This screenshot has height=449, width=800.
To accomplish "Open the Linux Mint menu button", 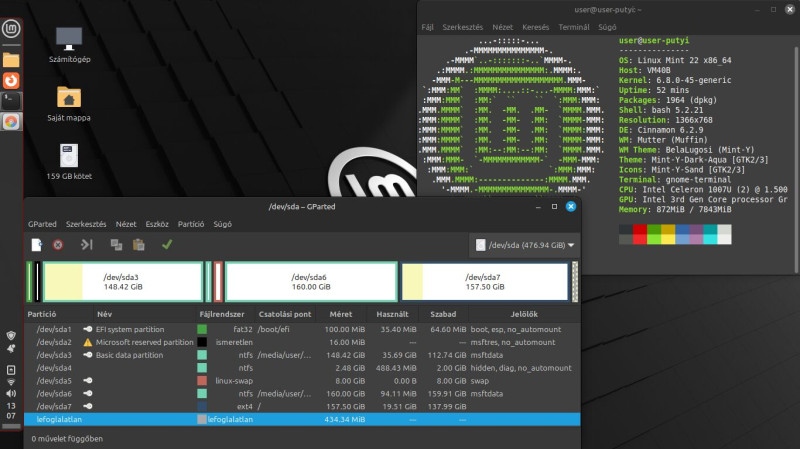I will click(11, 29).
